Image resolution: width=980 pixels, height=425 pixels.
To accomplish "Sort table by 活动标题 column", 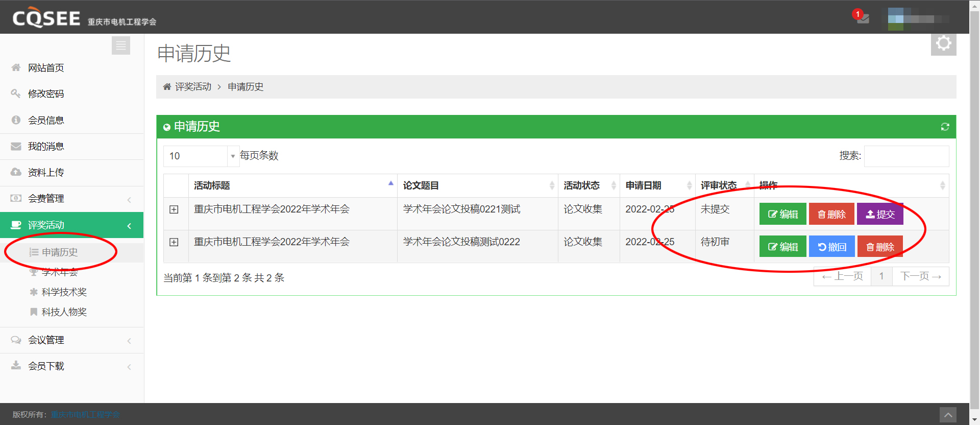I will coord(292,185).
